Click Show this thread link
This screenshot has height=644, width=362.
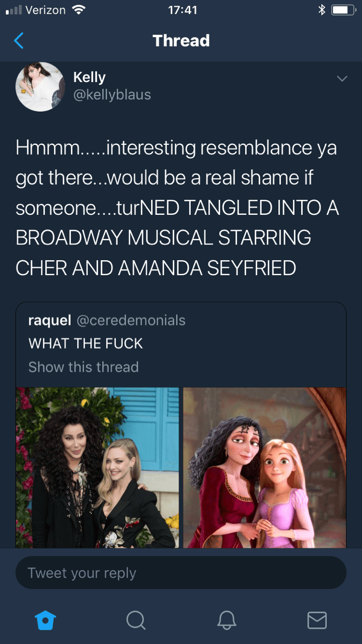click(x=83, y=367)
